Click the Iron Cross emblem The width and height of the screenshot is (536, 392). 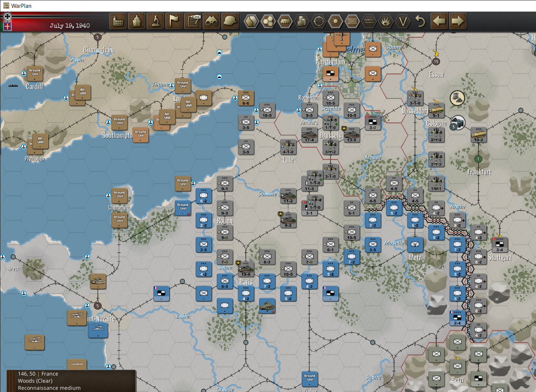[7, 17]
